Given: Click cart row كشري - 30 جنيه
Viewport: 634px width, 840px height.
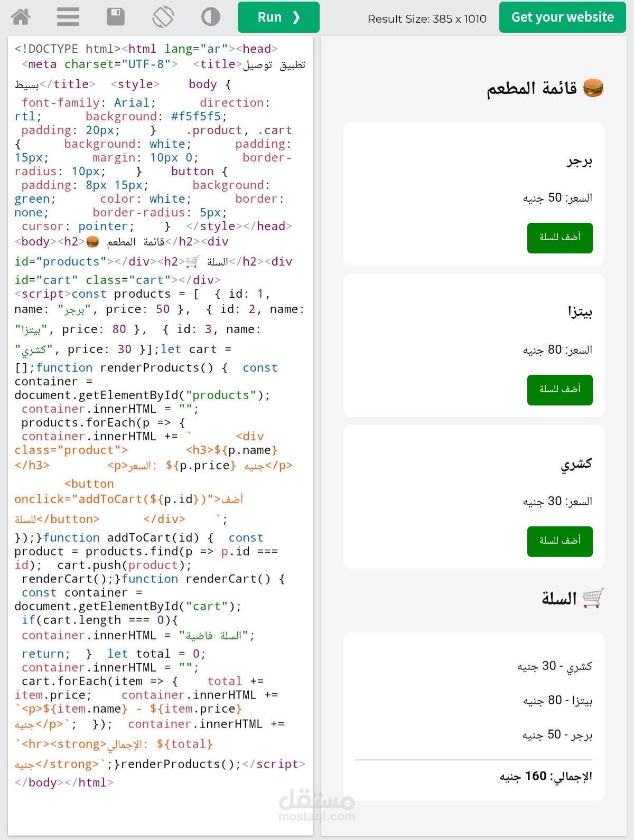Looking at the screenshot, I should coord(555,666).
